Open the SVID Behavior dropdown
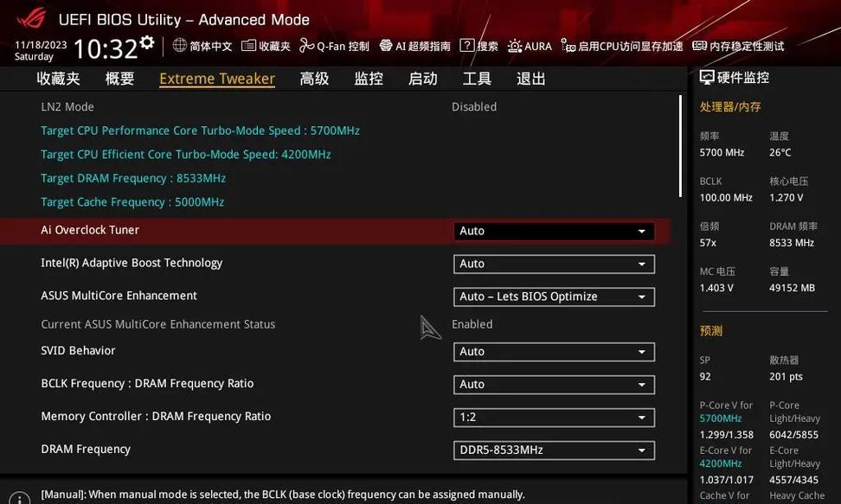This screenshot has width=841, height=504. (554, 352)
